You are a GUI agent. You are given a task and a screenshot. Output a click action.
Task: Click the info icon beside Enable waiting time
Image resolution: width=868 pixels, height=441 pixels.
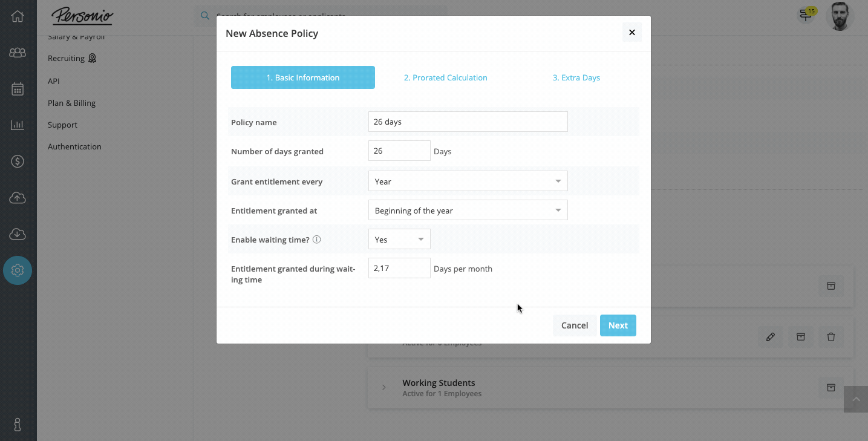(316, 240)
